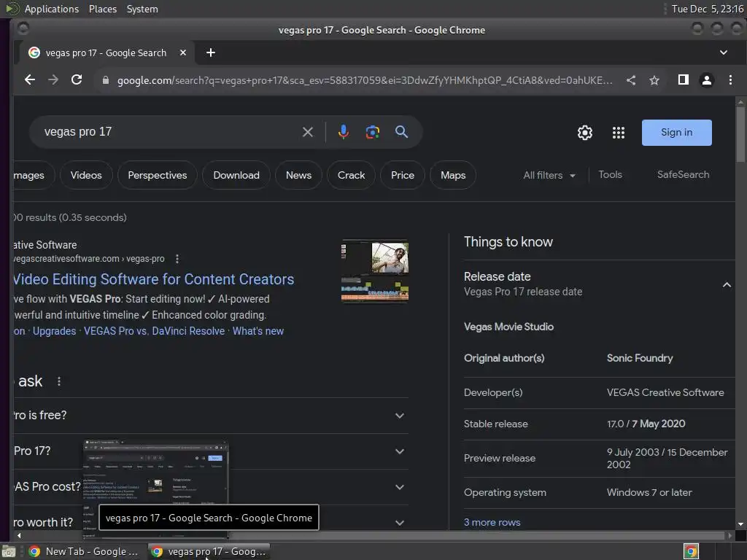Select the Videos filter chip
This screenshot has width=747, height=560.
pyautogui.click(x=86, y=175)
